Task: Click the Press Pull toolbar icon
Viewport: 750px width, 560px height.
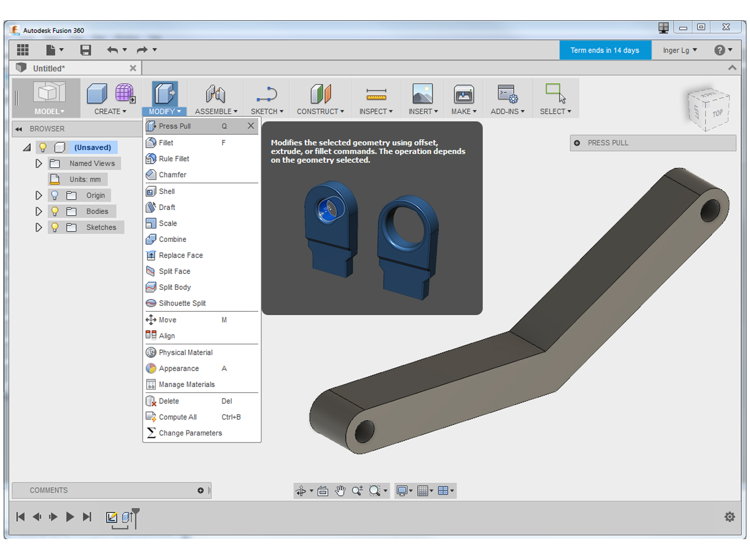Action: [165, 93]
